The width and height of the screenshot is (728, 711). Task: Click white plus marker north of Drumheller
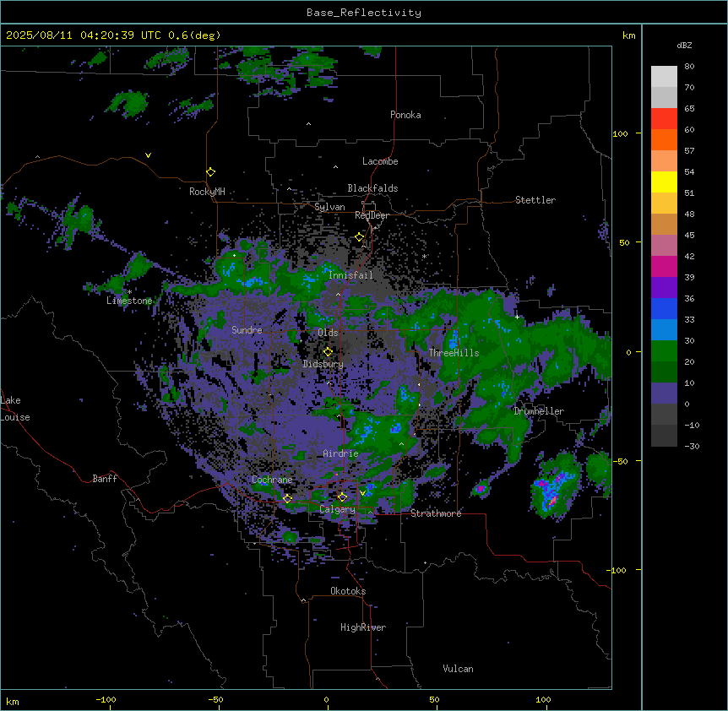pos(517,317)
